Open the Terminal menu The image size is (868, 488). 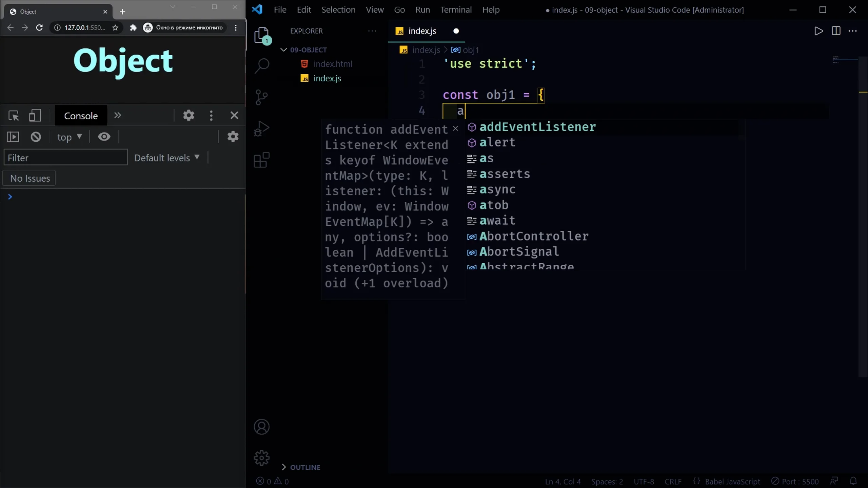456,10
